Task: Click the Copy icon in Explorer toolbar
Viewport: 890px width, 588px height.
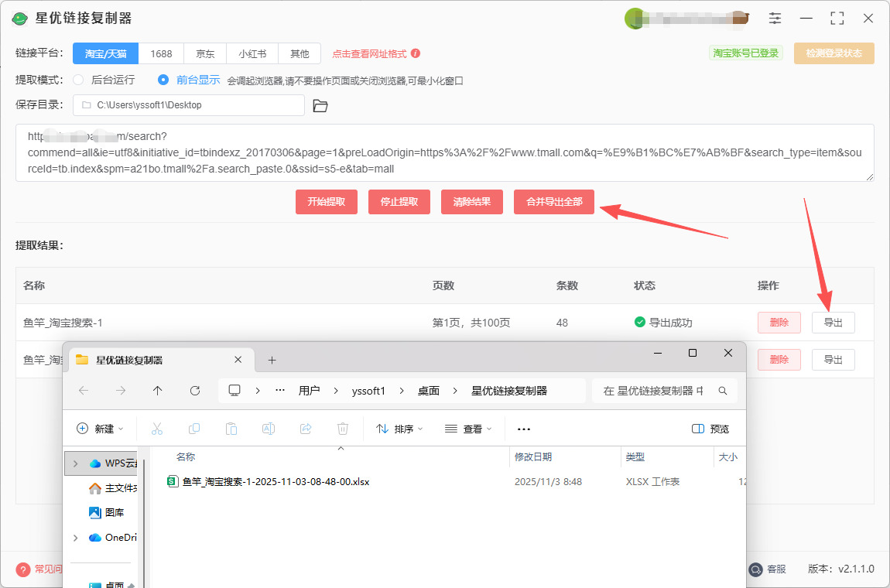Action: pos(194,429)
